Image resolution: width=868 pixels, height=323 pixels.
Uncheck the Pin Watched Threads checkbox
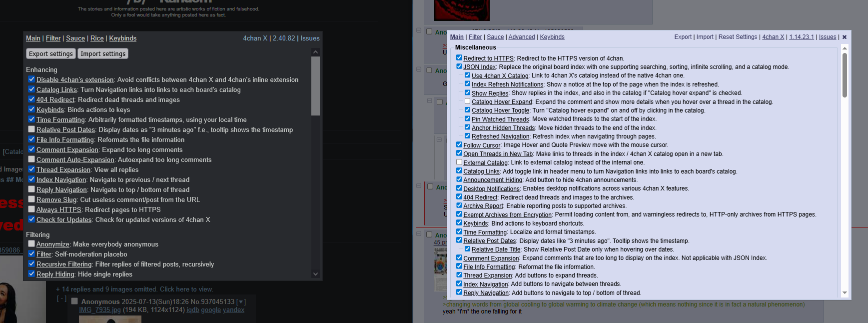pos(468,118)
